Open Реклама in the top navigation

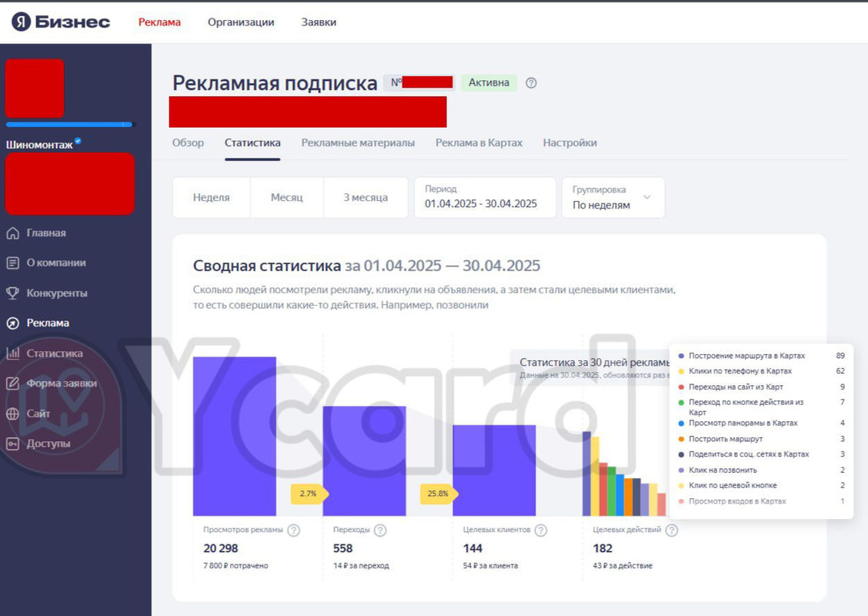[159, 22]
